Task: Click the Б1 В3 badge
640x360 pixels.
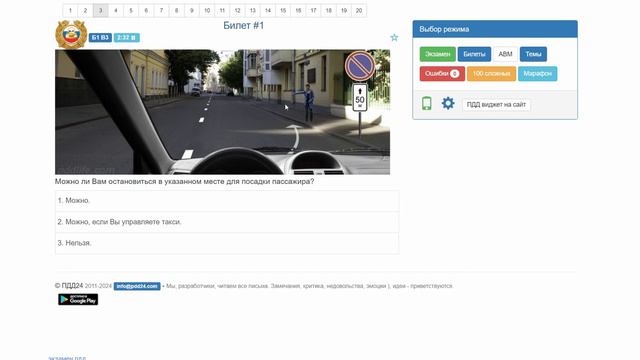Action: tap(100, 38)
